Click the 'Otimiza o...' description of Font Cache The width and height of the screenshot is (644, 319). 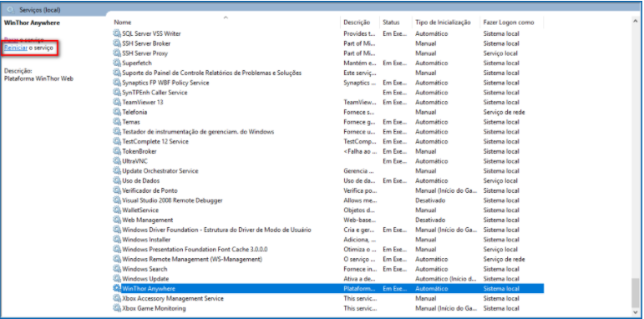(360, 250)
